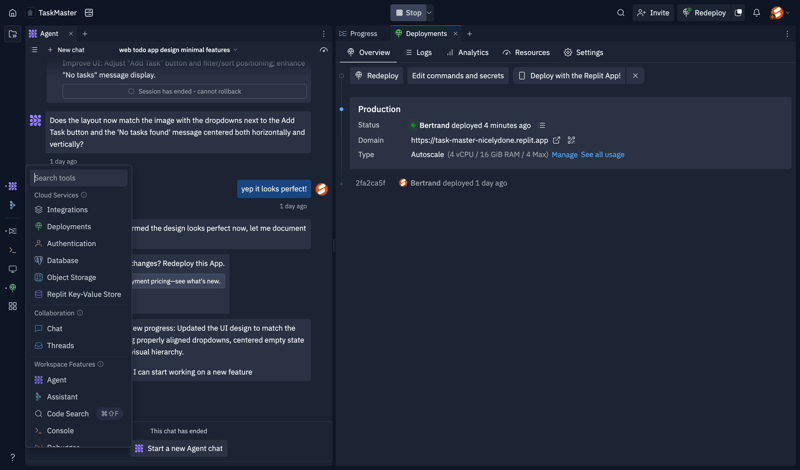Show the Cloud Services info icon
Screen dimensions: 800x470
point(84,195)
